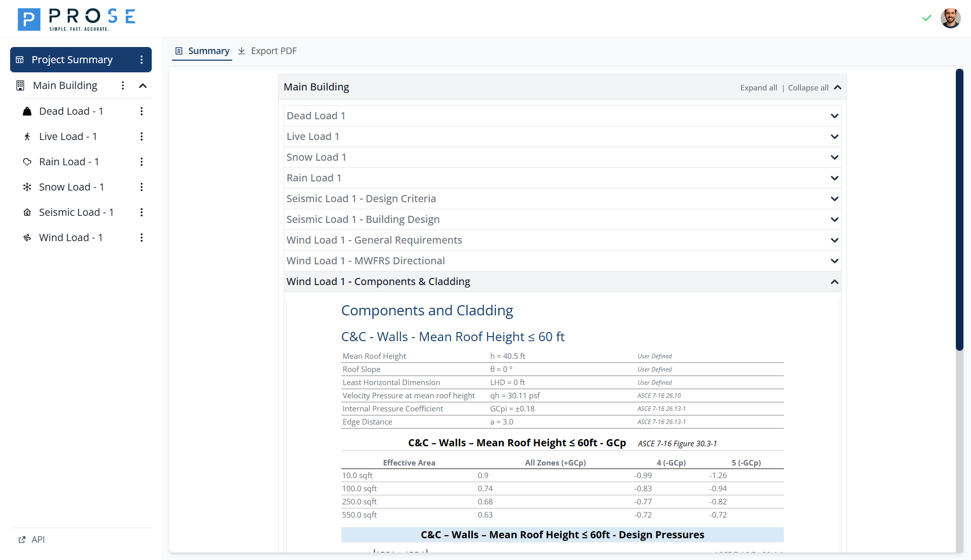Screen dimensions: 971x560
Task: Open the options menu for Seismic Load - 1
Action: click(142, 212)
